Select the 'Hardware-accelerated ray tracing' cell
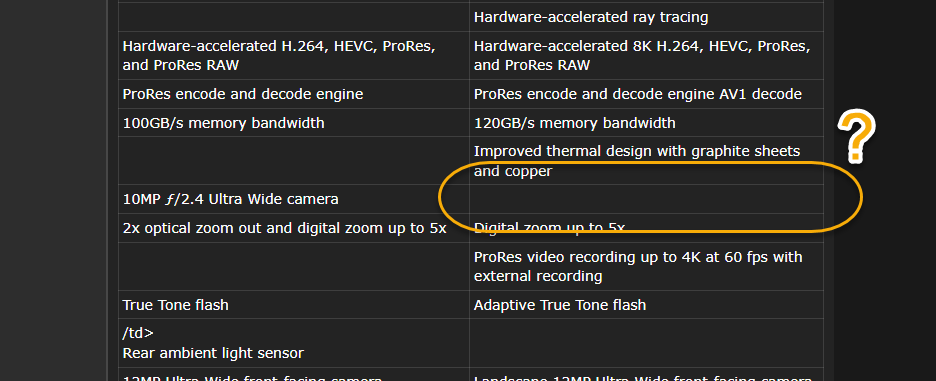Image resolution: width=936 pixels, height=381 pixels. click(646, 17)
